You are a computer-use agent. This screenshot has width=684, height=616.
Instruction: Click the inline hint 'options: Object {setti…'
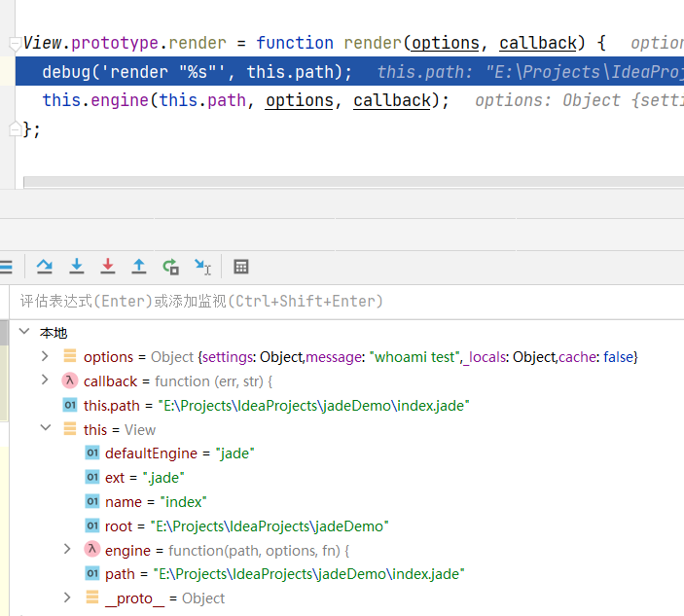click(x=579, y=100)
